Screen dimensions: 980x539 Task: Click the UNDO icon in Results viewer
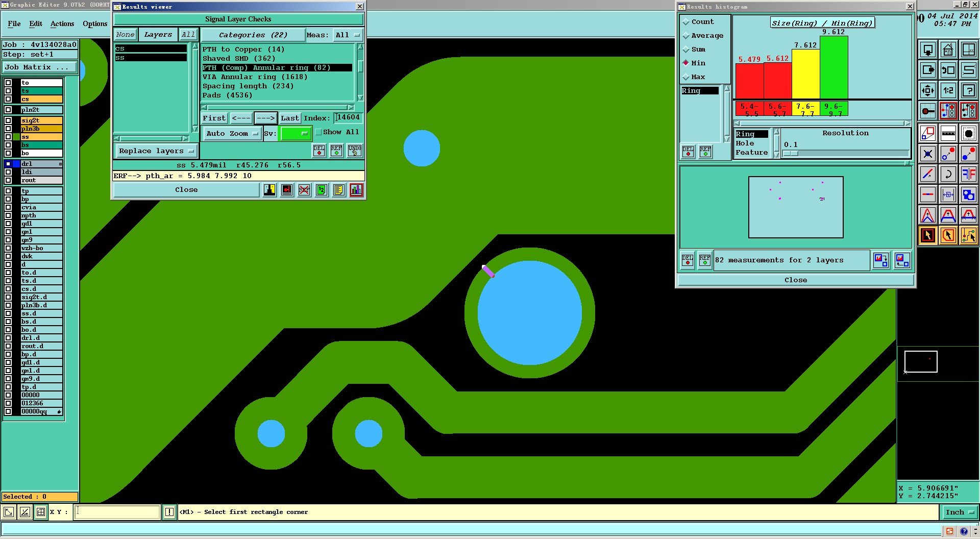click(x=355, y=151)
